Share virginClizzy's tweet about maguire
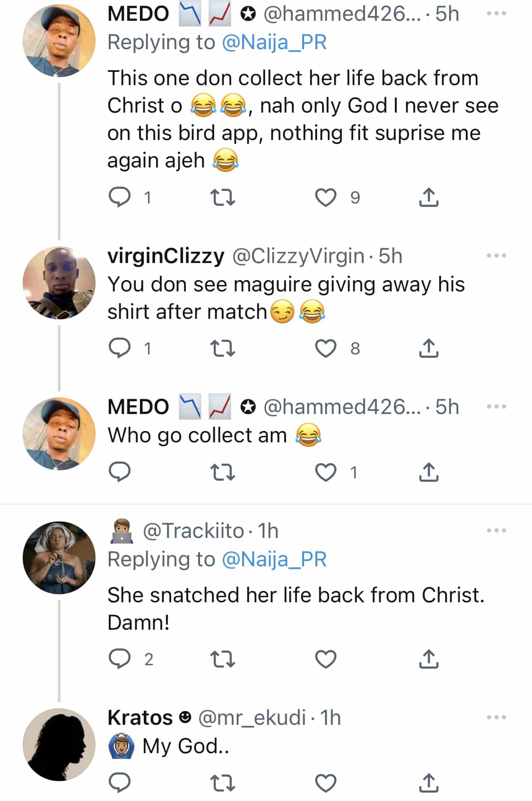Screen dimensions: 532x801 click(x=428, y=349)
